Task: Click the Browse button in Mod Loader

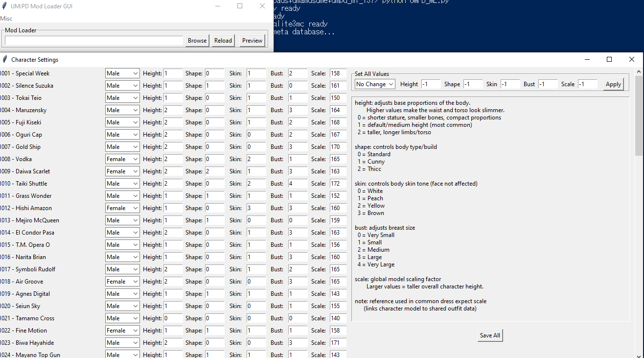Action: click(x=197, y=41)
